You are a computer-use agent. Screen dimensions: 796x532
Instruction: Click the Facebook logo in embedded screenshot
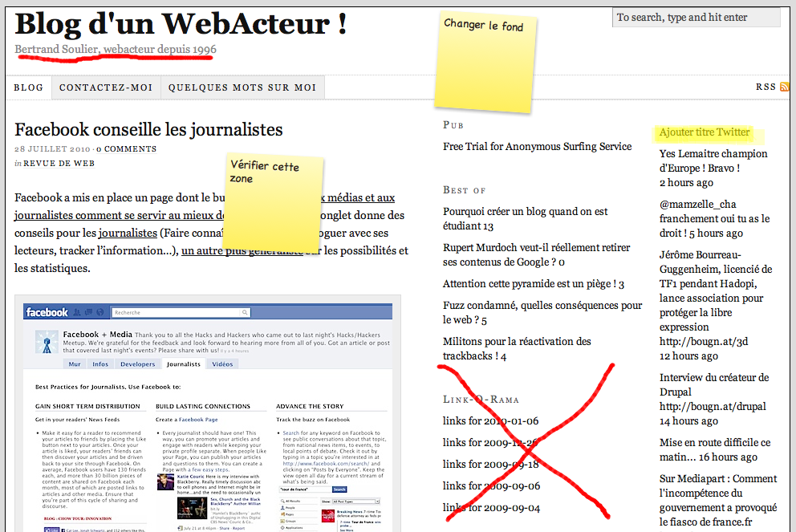pyautogui.click(x=47, y=312)
